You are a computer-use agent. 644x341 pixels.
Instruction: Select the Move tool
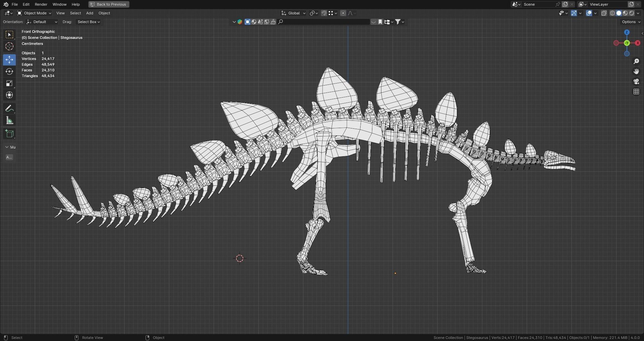[x=9, y=60]
